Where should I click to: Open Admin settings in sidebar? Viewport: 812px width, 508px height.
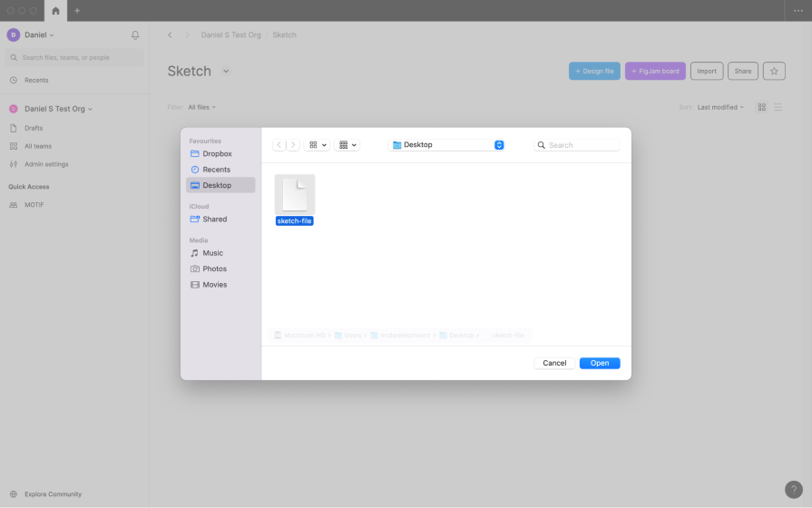45,164
